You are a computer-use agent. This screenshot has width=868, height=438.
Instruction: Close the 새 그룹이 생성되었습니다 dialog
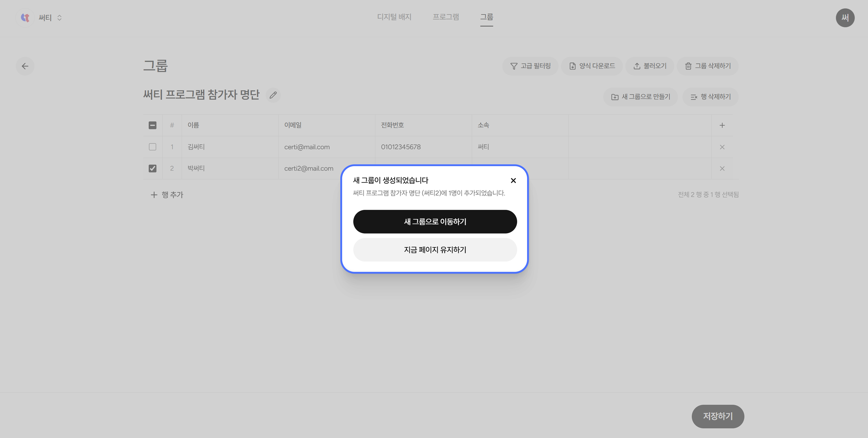[513, 180]
